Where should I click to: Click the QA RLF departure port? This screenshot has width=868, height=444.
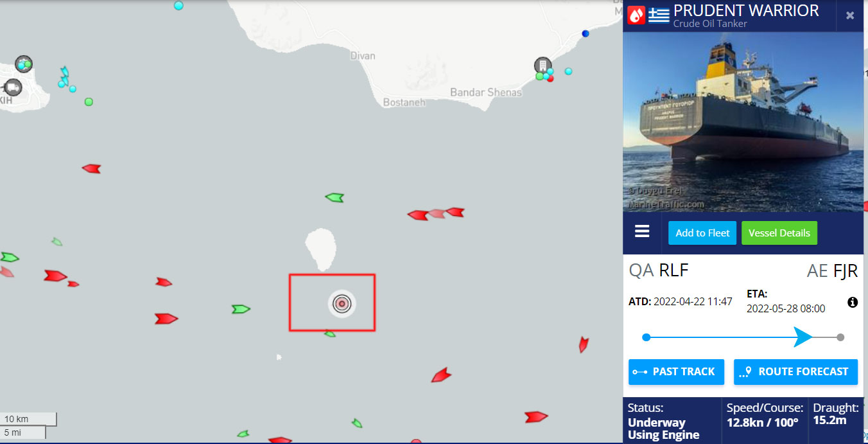point(659,271)
